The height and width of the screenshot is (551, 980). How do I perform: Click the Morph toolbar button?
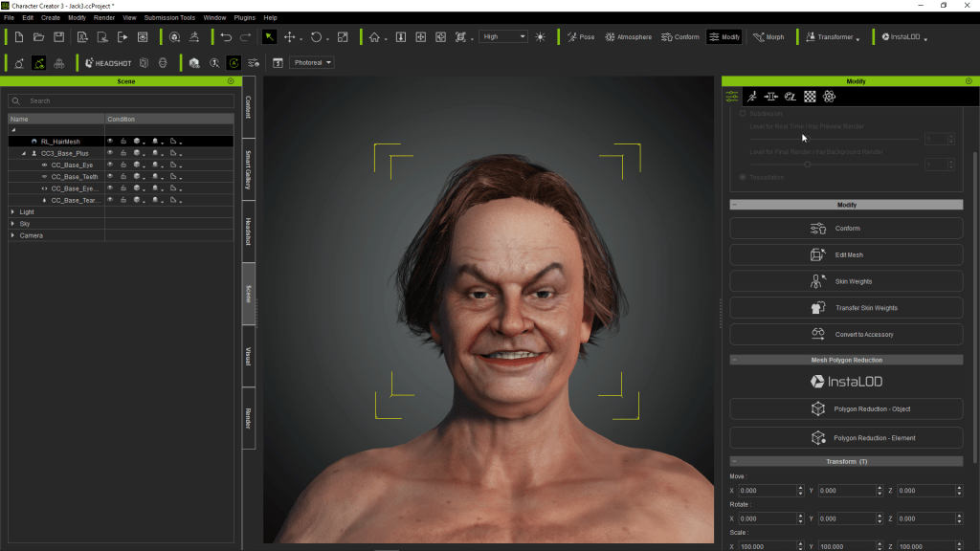768,37
